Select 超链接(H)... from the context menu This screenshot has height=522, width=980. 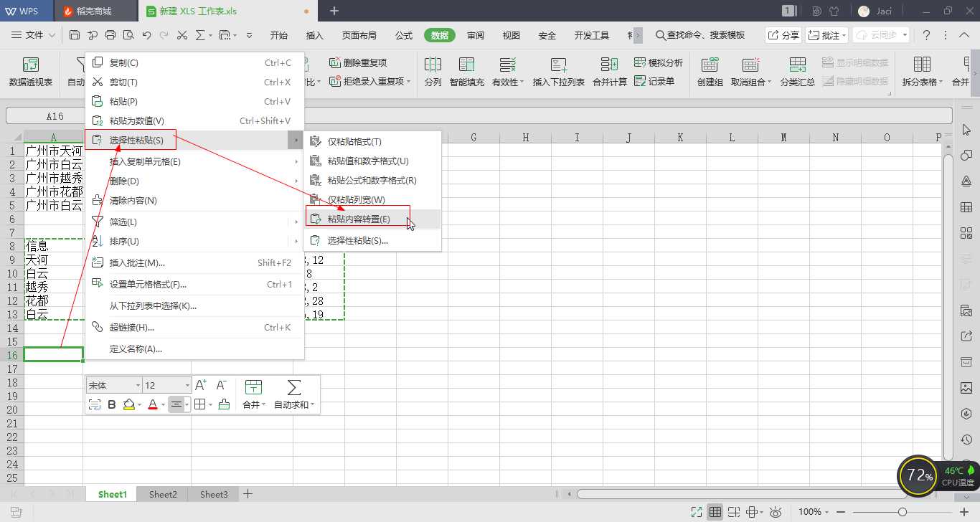coord(194,328)
